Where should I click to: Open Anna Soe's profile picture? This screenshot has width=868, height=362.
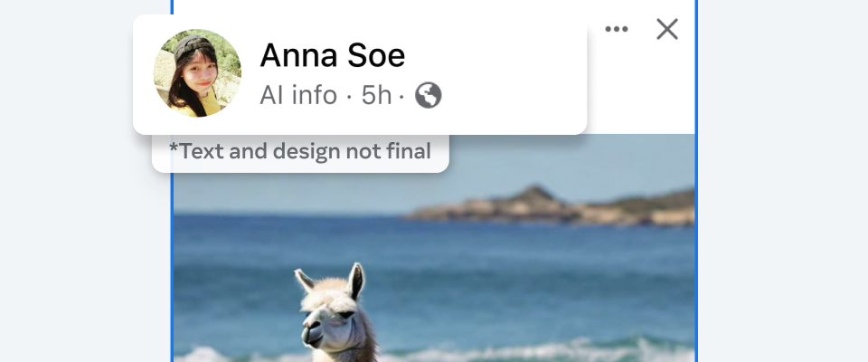[197, 73]
